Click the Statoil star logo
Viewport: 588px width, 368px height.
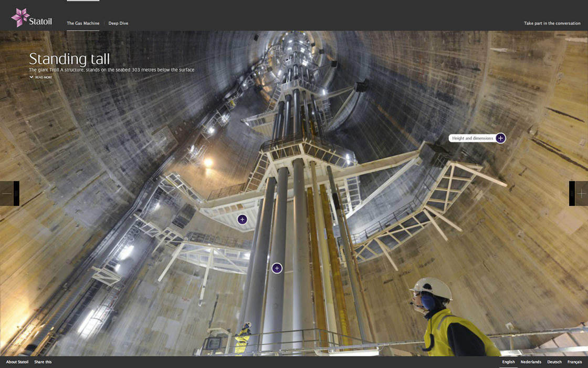coord(20,17)
